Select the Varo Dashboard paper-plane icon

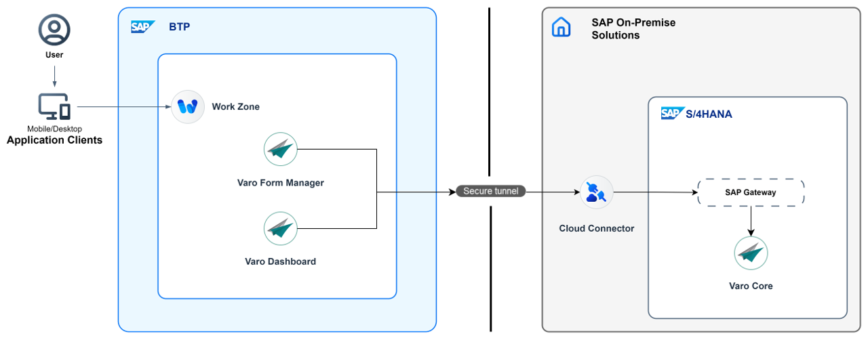[281, 228]
